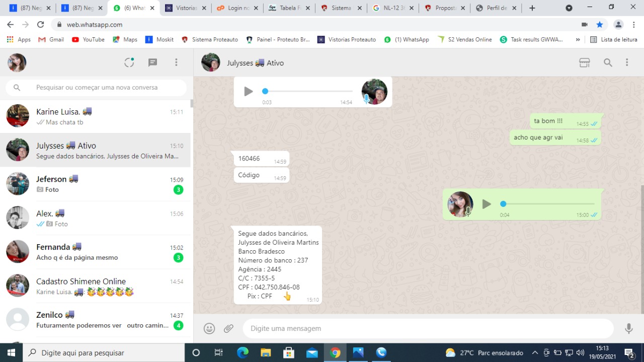Open the emoji picker
The height and width of the screenshot is (362, 644).
click(209, 328)
